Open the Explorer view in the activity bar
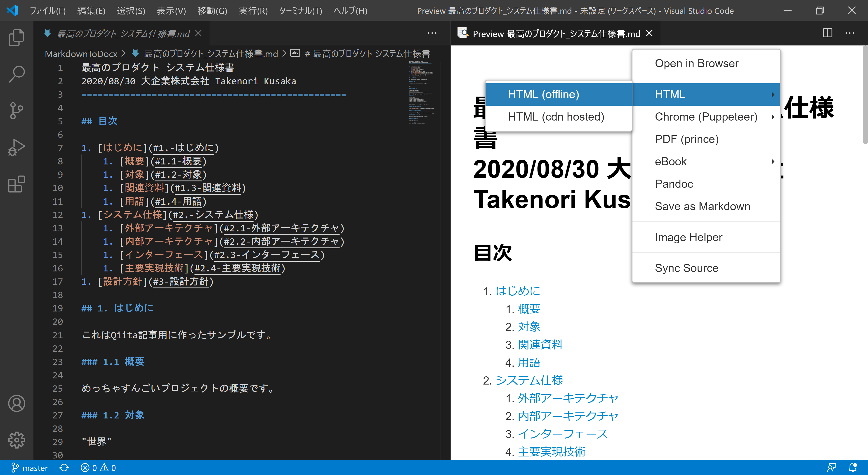 coord(16,37)
